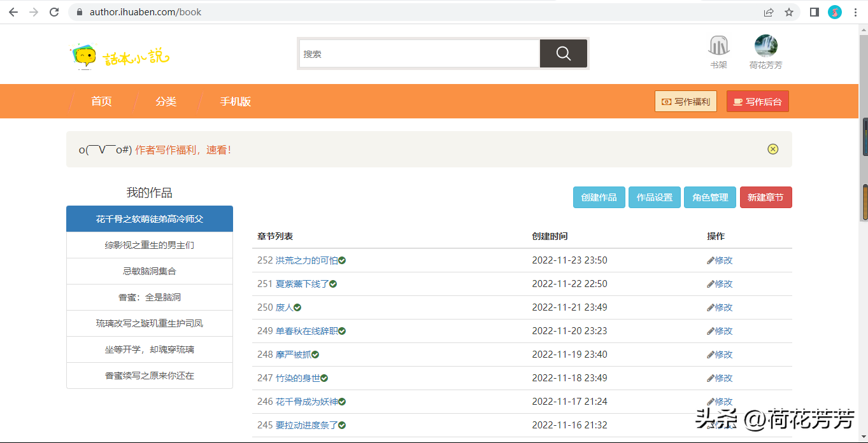Click the 话本小说 site logo
Screen dimensions: 868x443
click(x=119, y=56)
